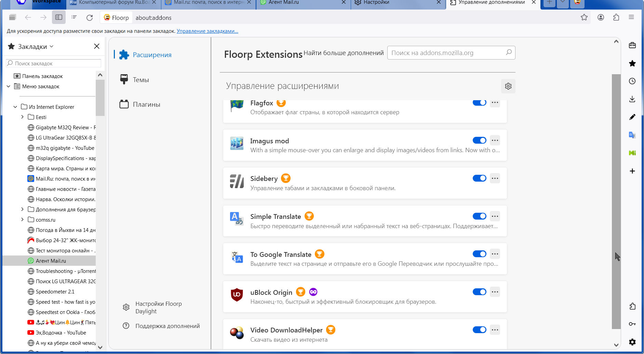Viewport: 644px width, 354px height.
Task: Open the account profile icon
Action: pyautogui.click(x=601, y=17)
